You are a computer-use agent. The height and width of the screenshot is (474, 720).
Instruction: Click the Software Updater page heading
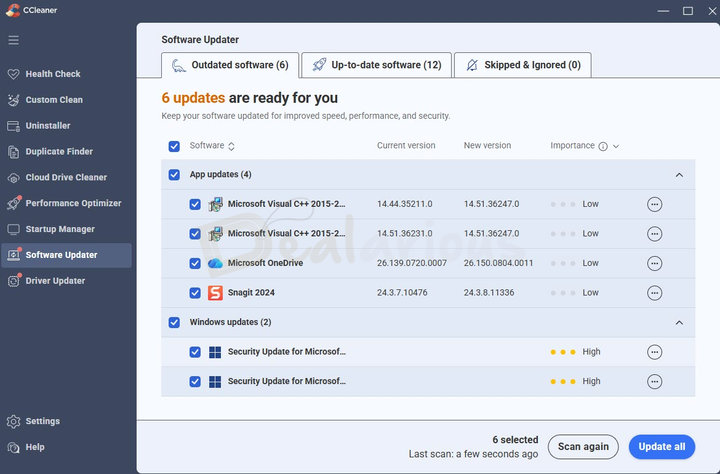coord(200,40)
